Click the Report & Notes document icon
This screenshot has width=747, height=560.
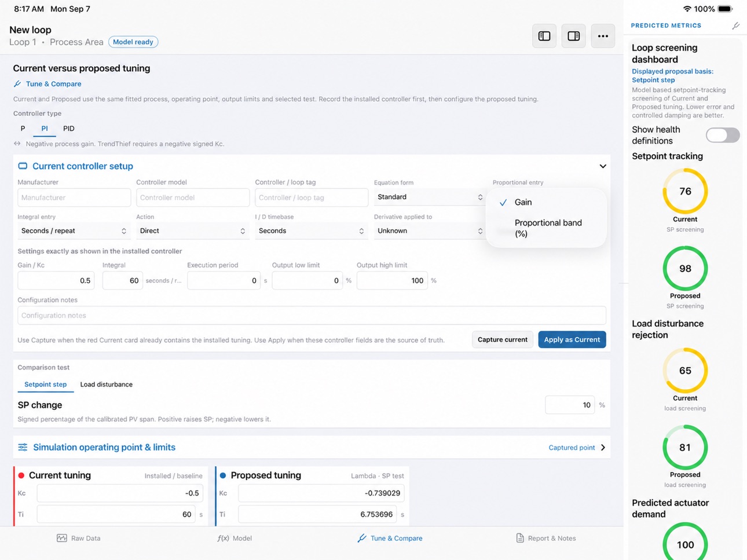click(x=520, y=538)
